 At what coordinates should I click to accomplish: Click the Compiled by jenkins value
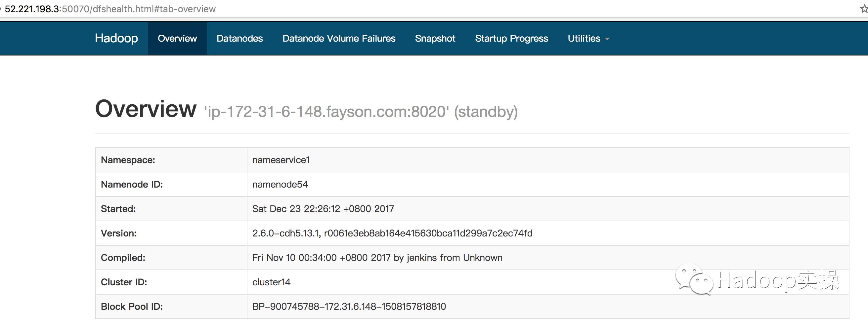coord(377,258)
